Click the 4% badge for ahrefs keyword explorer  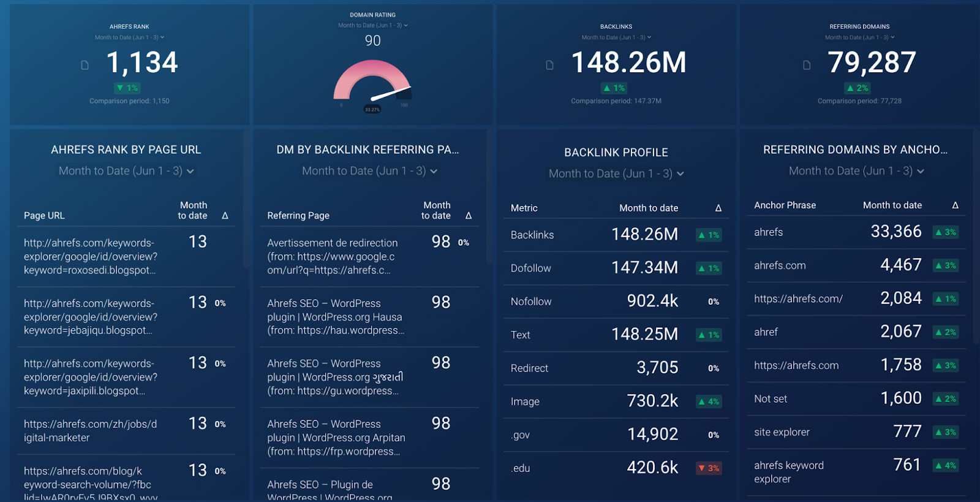tap(946, 466)
